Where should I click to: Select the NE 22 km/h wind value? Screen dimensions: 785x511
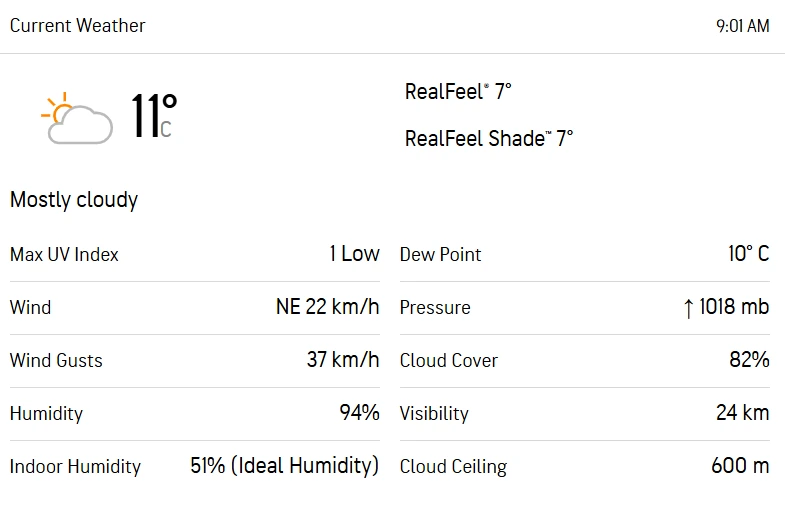pos(327,307)
